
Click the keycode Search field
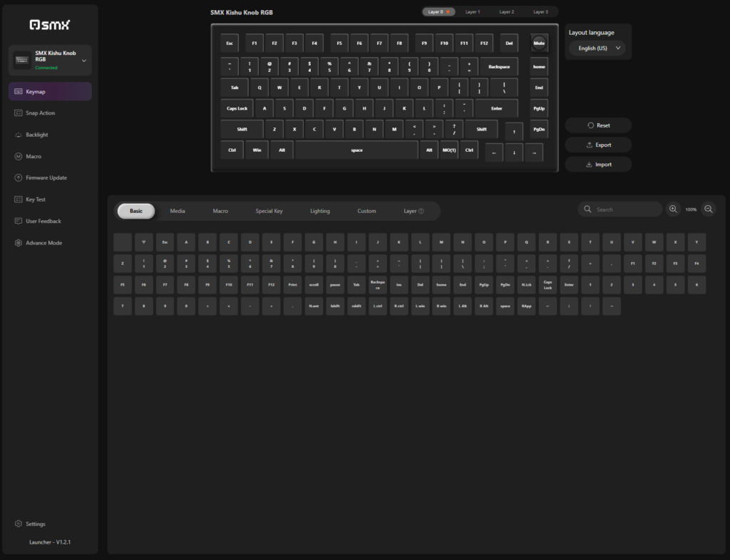point(620,209)
